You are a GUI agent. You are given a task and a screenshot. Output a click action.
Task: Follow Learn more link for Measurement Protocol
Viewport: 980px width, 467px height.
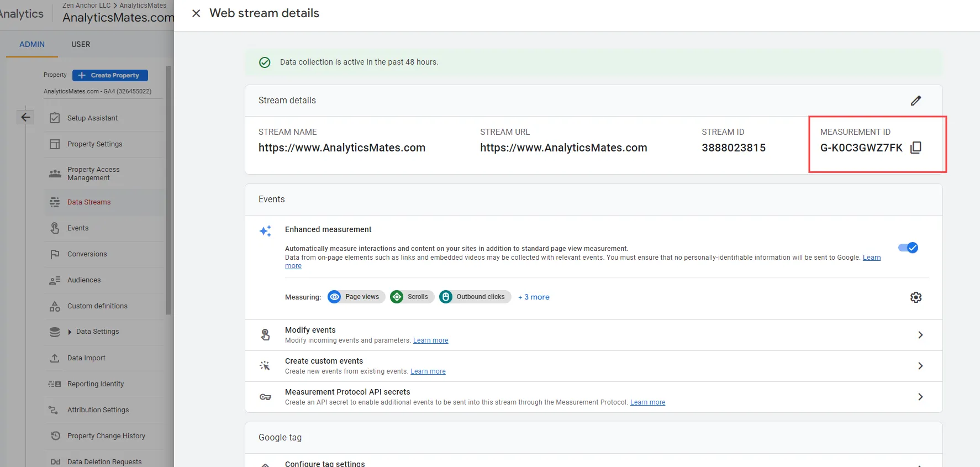pos(648,402)
